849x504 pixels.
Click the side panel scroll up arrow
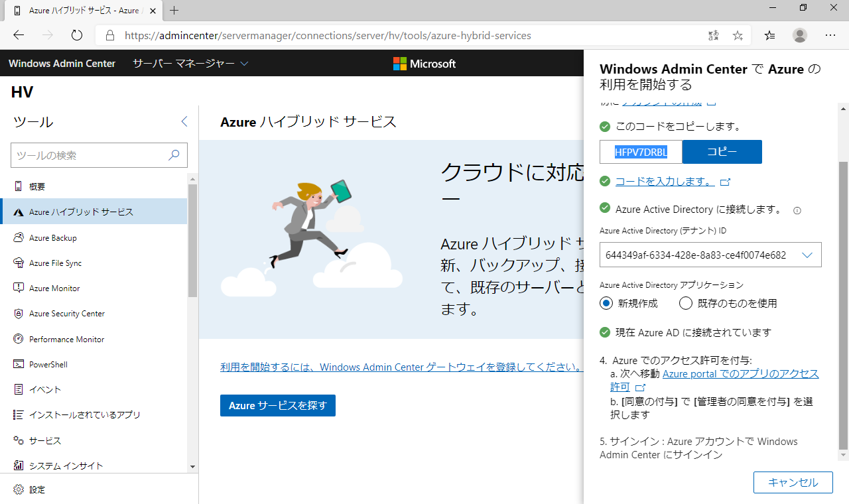843,108
